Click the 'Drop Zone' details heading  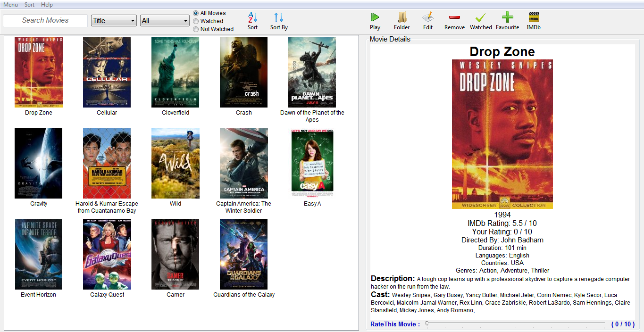502,52
